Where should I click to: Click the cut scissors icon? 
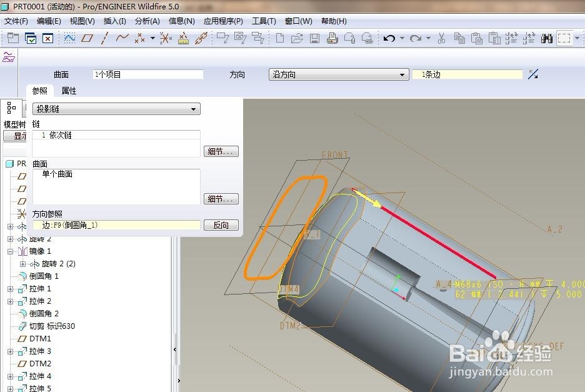[x=441, y=38]
